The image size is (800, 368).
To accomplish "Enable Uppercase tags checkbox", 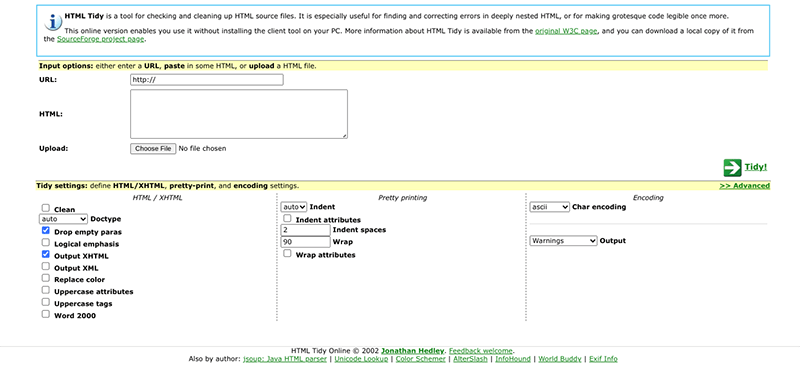I will [x=46, y=302].
